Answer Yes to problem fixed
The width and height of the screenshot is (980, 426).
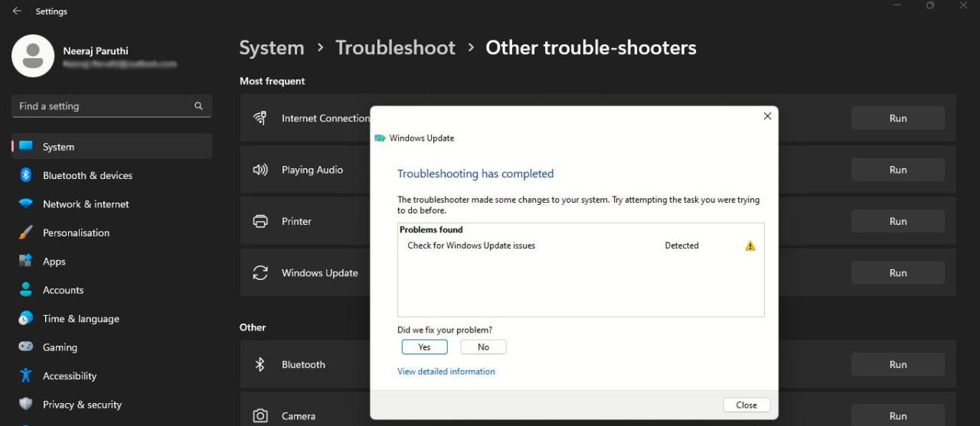click(424, 347)
